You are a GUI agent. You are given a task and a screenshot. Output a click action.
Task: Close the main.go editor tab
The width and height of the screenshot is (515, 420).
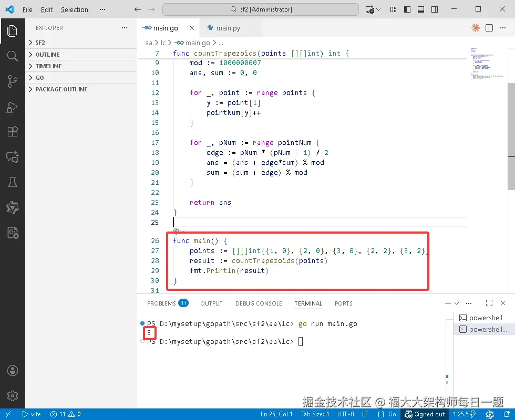coord(192,28)
